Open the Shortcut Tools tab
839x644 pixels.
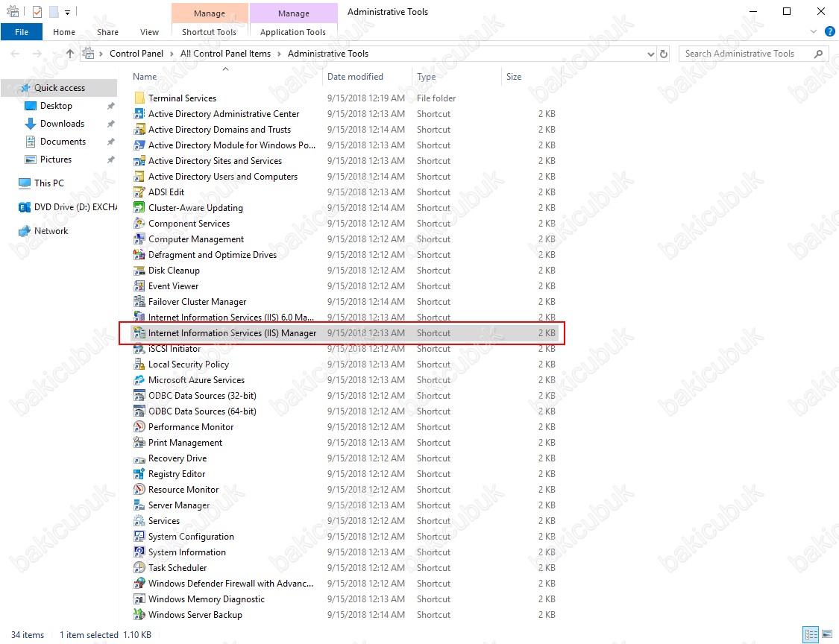[210, 32]
